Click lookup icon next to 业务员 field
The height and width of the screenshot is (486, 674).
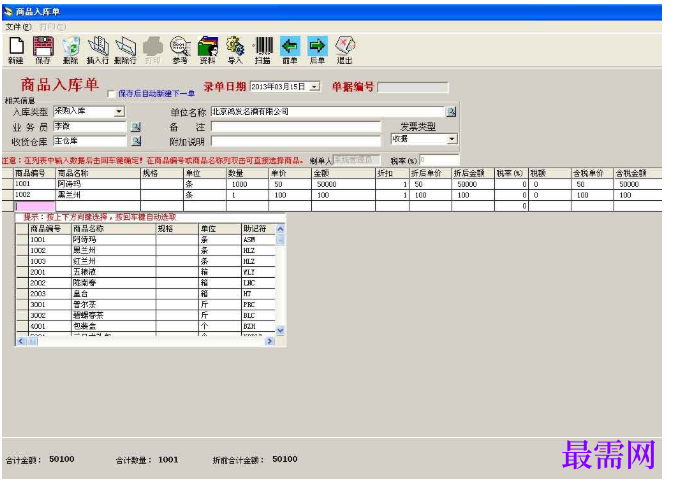pos(136,127)
